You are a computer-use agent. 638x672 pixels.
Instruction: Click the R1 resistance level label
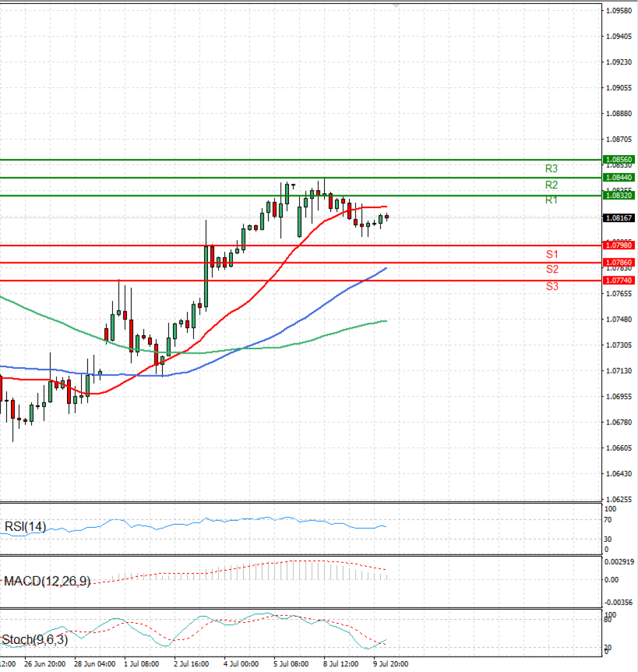(551, 200)
